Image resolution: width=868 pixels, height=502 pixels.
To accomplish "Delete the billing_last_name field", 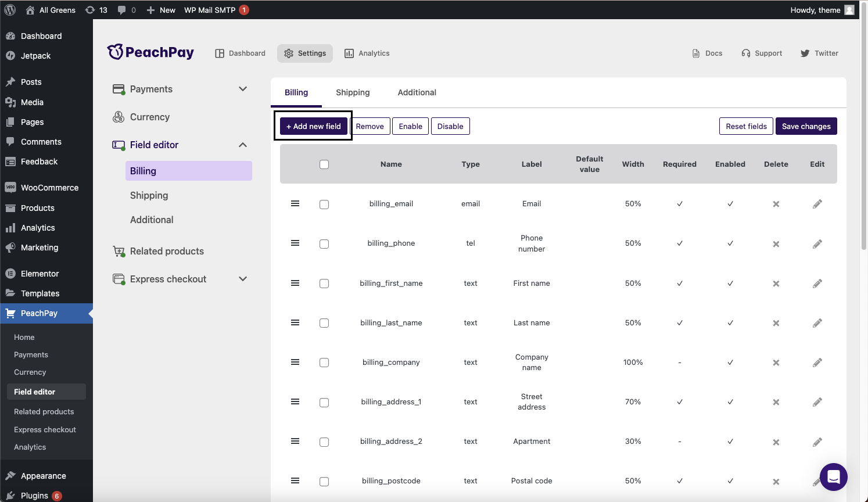I will tap(776, 323).
